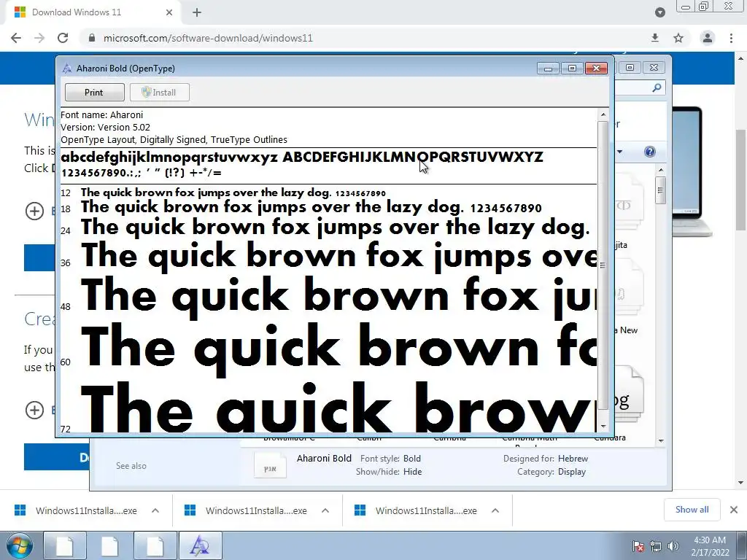Open options arrow for third Windows11Installa download
The image size is (747, 560).
(x=495, y=510)
